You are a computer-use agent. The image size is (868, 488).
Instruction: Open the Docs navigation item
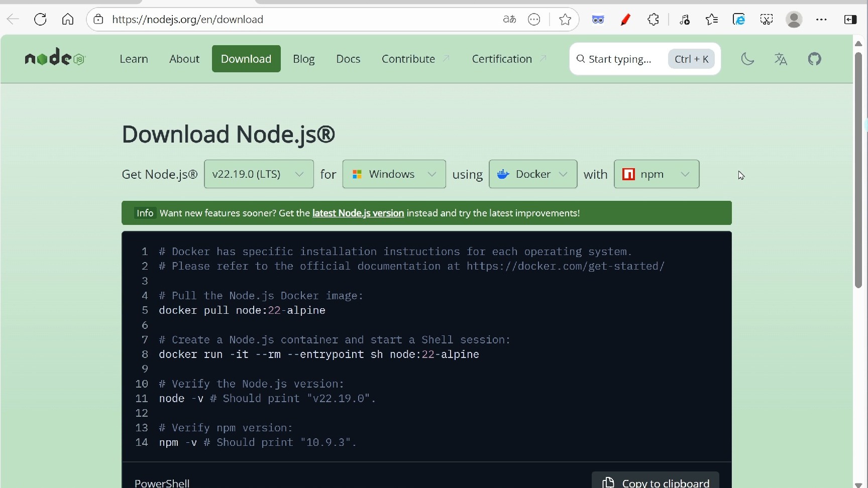[348, 59]
